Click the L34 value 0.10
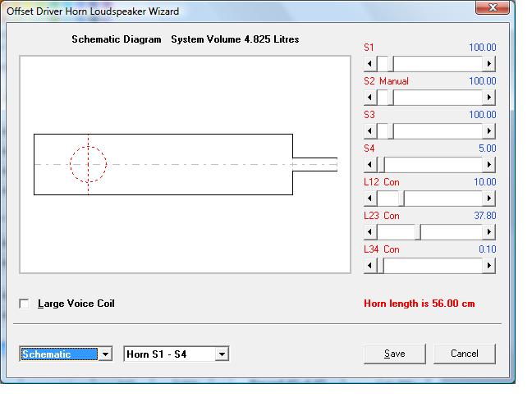This screenshot has width=532, height=402. click(487, 249)
